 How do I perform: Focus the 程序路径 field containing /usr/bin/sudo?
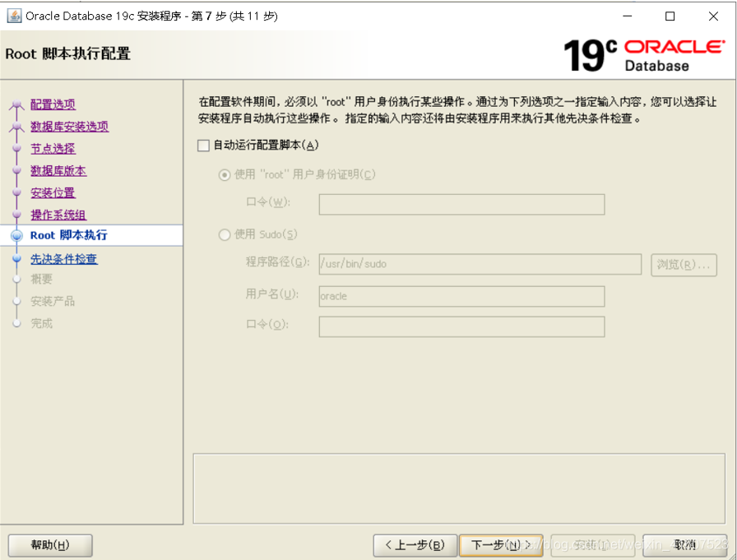[480, 264]
